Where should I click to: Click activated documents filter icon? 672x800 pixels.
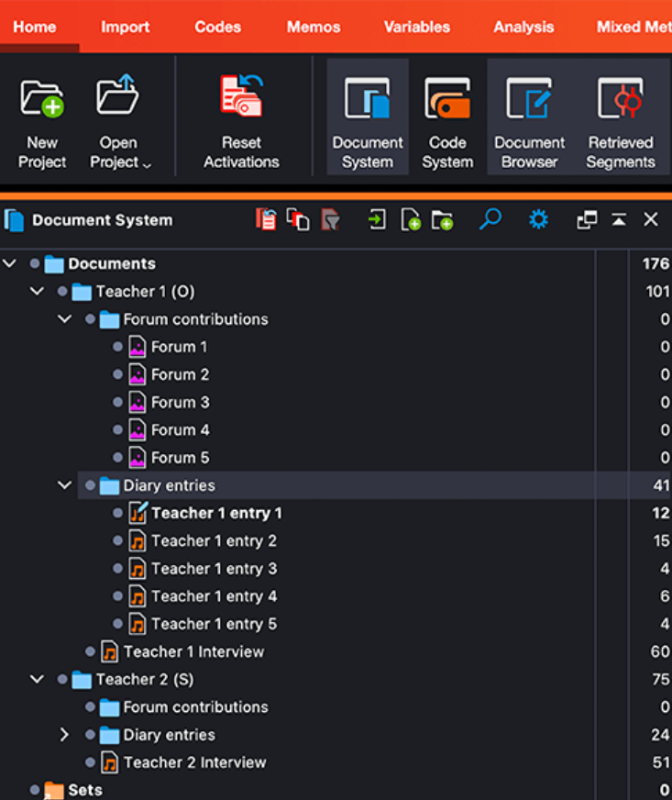pos(330,220)
